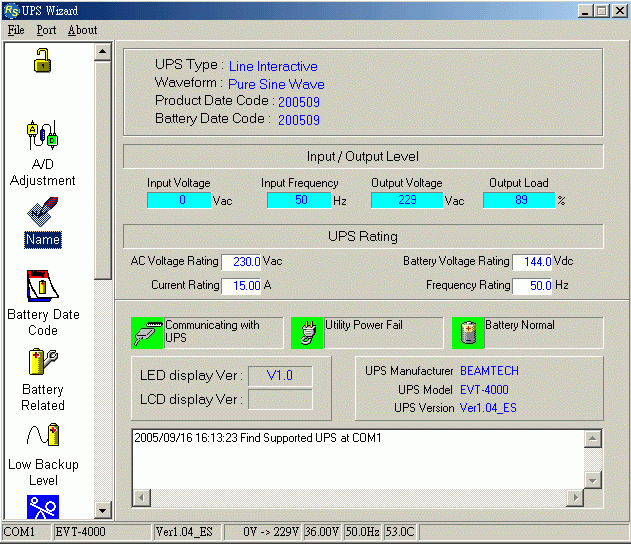Click the Utility Power Fail plug icon
Image resolution: width=631 pixels, height=544 pixels.
point(307,333)
